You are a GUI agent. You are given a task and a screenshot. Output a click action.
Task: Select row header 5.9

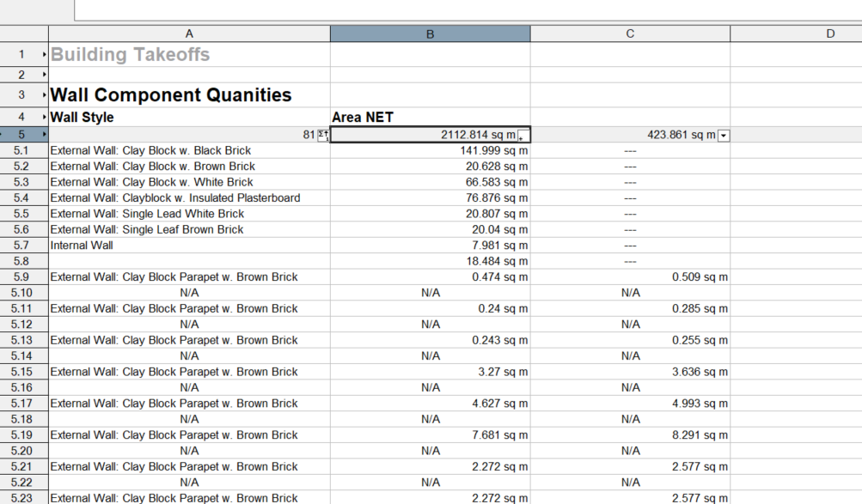(x=21, y=277)
